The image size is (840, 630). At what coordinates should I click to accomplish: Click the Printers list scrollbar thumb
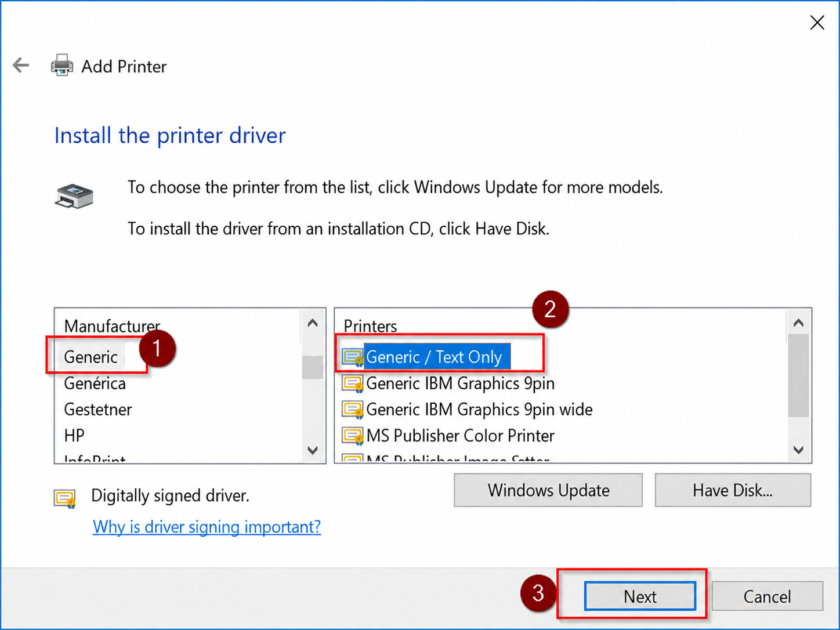click(798, 375)
